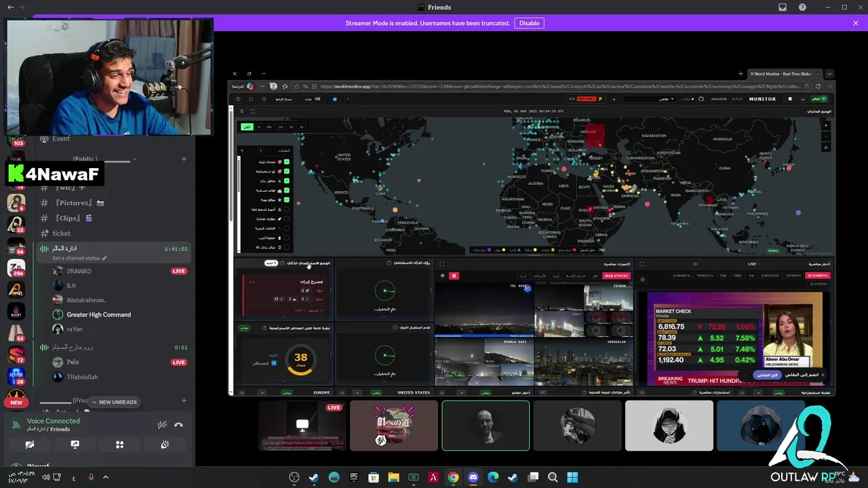This screenshot has width=868, height=488.
Task: Toggle fourth map layer checkbox
Action: pyautogui.click(x=287, y=190)
